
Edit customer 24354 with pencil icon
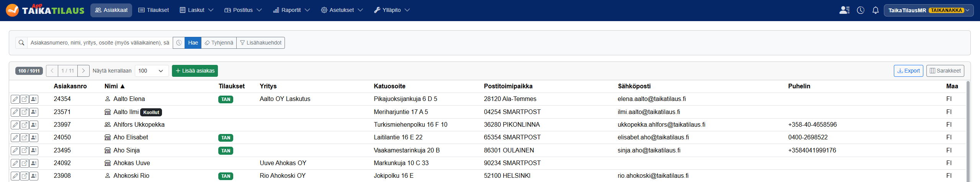(15, 99)
